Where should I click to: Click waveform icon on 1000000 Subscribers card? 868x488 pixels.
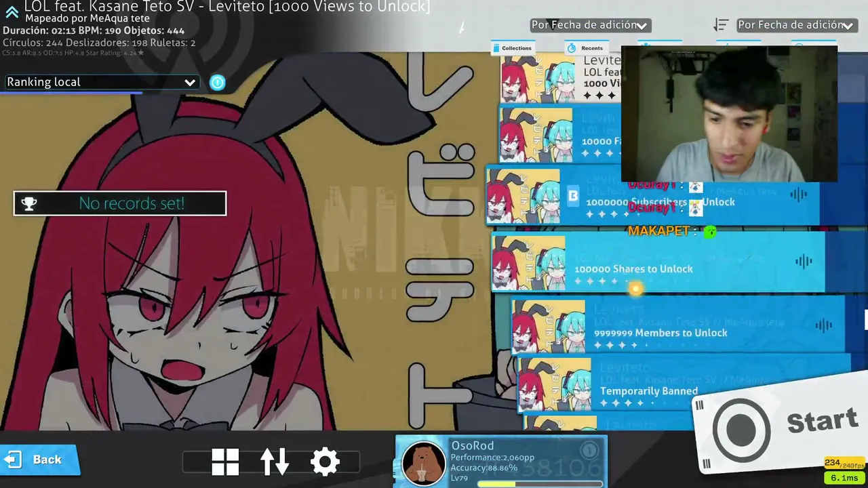point(799,195)
